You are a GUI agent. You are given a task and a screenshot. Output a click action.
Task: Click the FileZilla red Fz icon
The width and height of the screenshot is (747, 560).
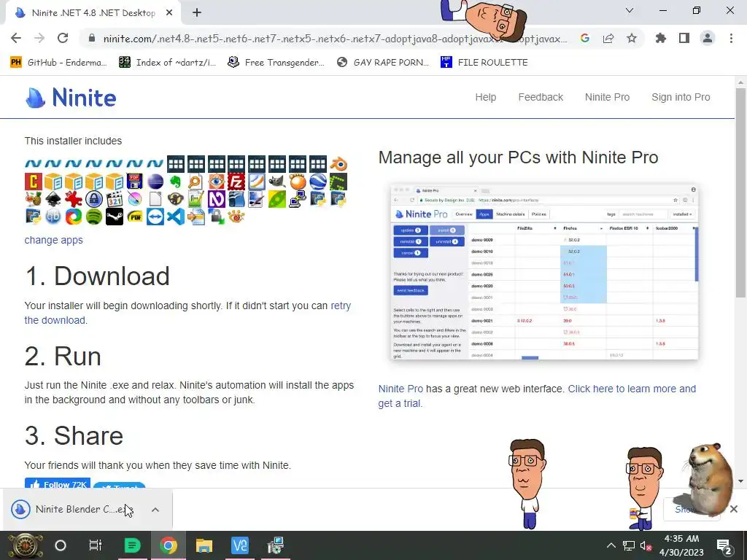pos(236,182)
